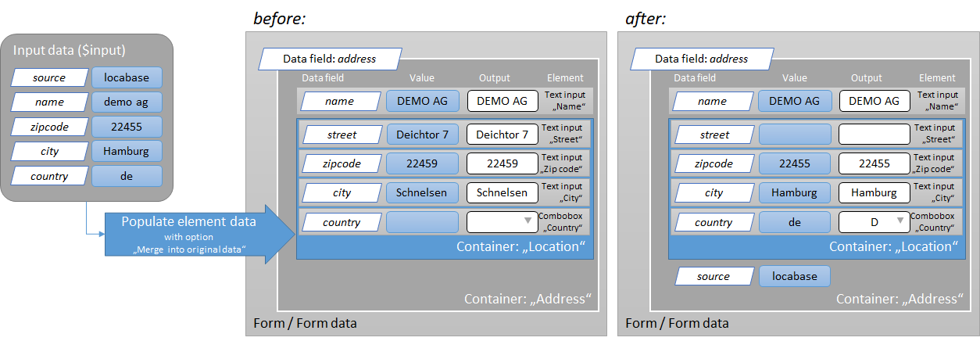Select 'de' value in Input data box
The image size is (980, 341).
click(x=127, y=176)
